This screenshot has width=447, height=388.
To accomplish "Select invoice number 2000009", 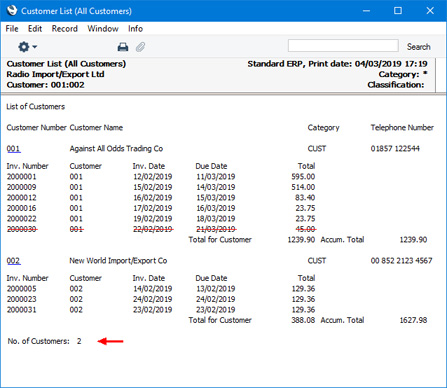I will [x=21, y=187].
